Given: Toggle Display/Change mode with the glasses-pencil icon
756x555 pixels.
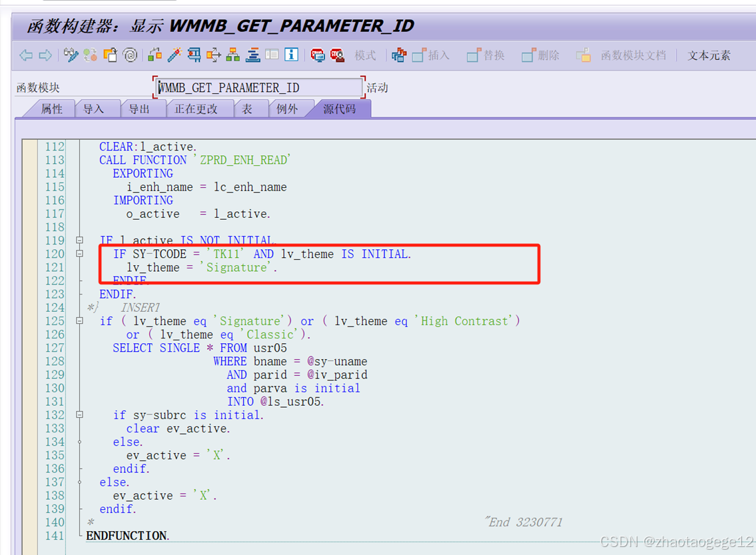Looking at the screenshot, I should click(x=70, y=55).
